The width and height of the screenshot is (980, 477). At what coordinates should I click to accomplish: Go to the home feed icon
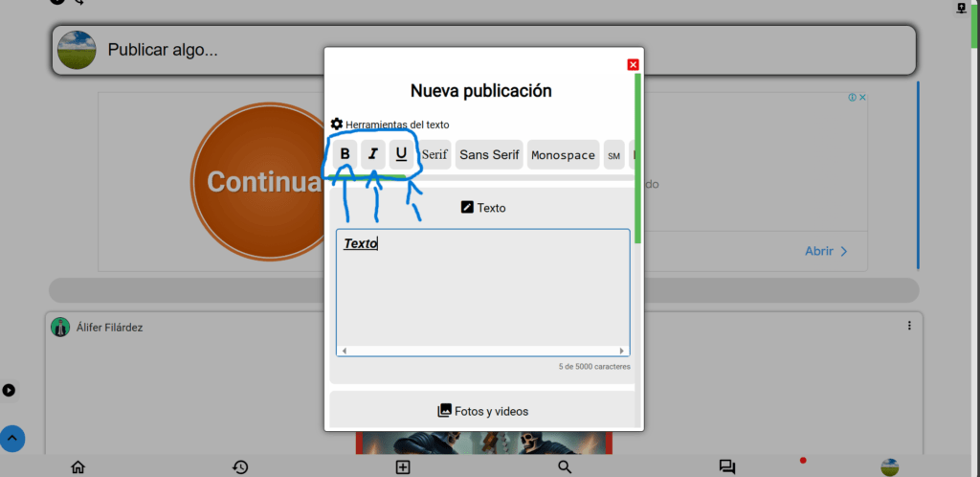(x=78, y=467)
